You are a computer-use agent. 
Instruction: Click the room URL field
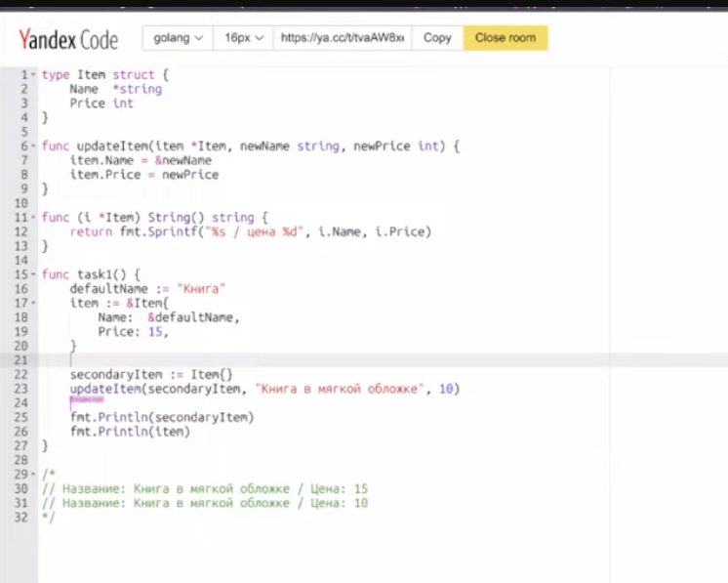pos(343,38)
